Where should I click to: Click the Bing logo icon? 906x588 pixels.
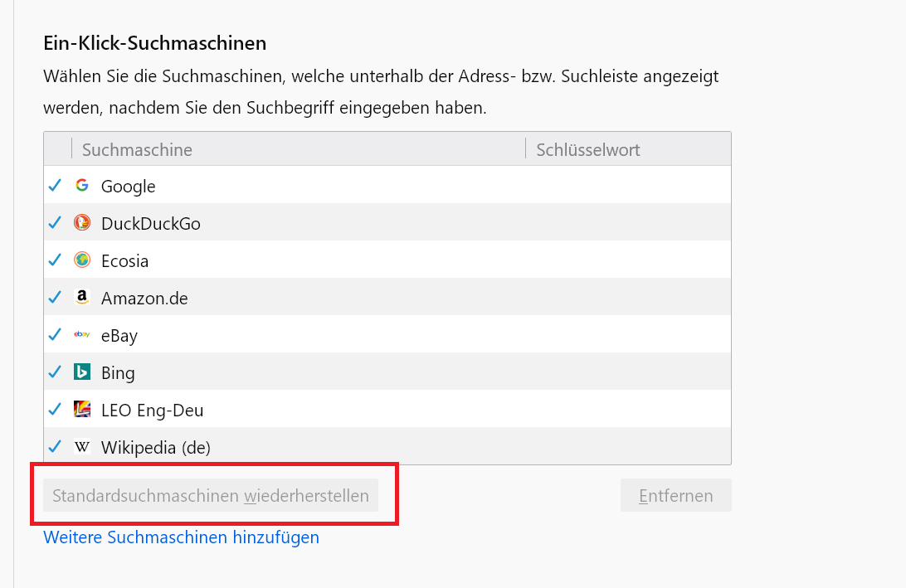[x=82, y=372]
